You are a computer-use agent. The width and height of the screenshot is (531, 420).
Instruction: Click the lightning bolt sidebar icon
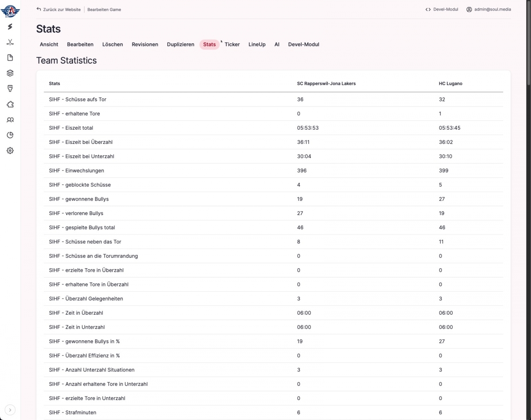click(10, 27)
